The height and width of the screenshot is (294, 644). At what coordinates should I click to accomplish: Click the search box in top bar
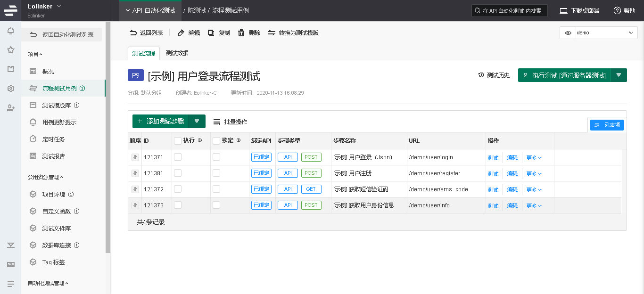tap(510, 10)
